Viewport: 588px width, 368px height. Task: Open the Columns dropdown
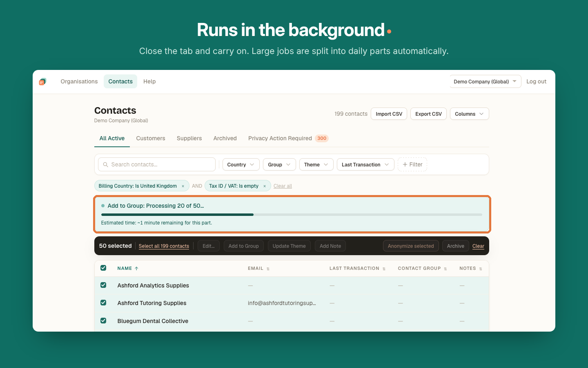(470, 114)
